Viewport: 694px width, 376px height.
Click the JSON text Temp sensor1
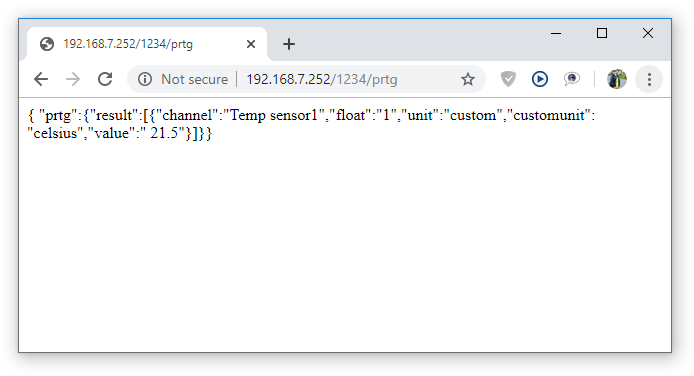(274, 115)
